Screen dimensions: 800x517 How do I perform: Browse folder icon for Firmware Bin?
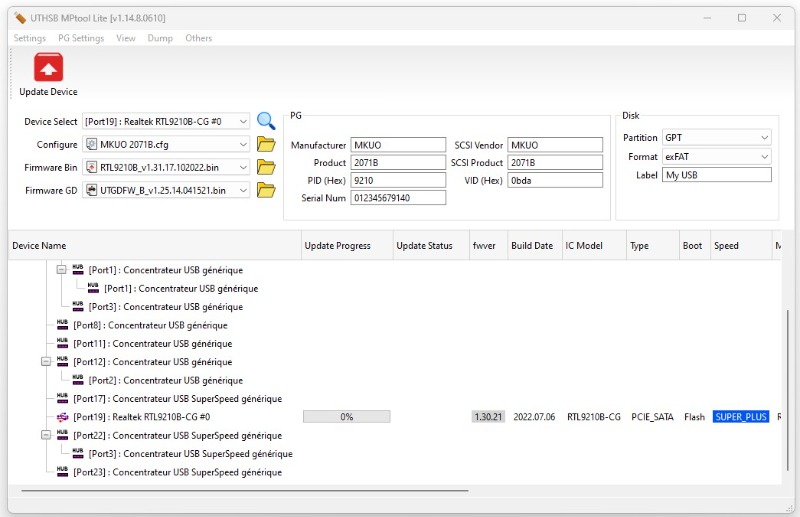coord(266,167)
